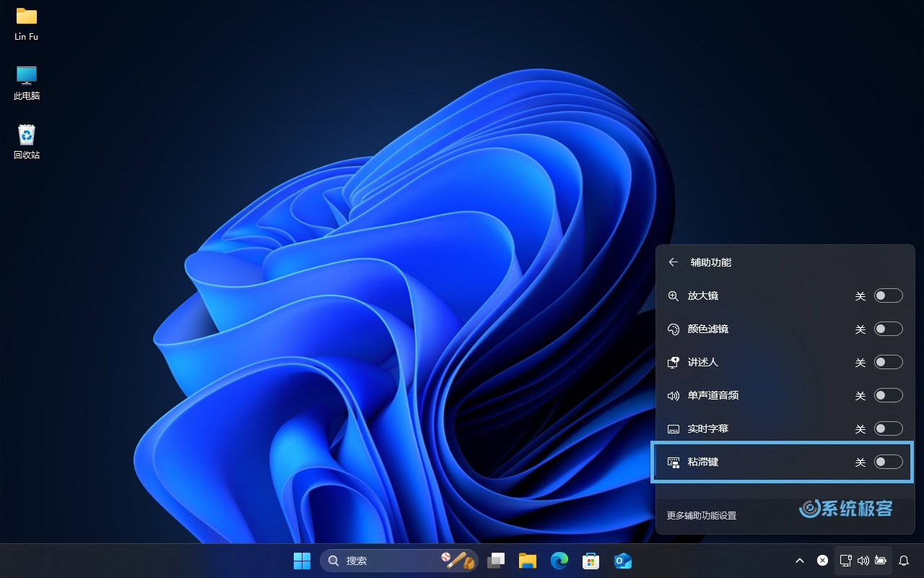Screen dimensions: 924x578
Task: Enable the 颜色滤镜 switch
Action: (x=889, y=329)
